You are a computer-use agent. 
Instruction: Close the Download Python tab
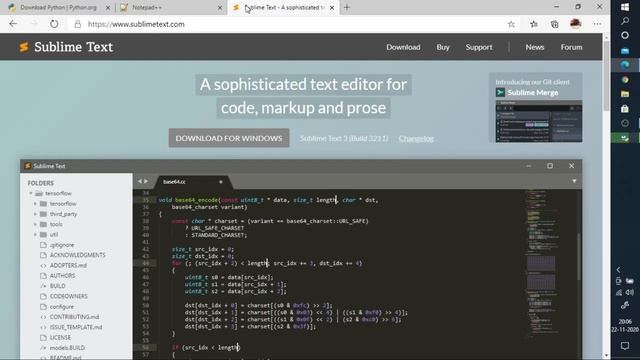(108, 7)
